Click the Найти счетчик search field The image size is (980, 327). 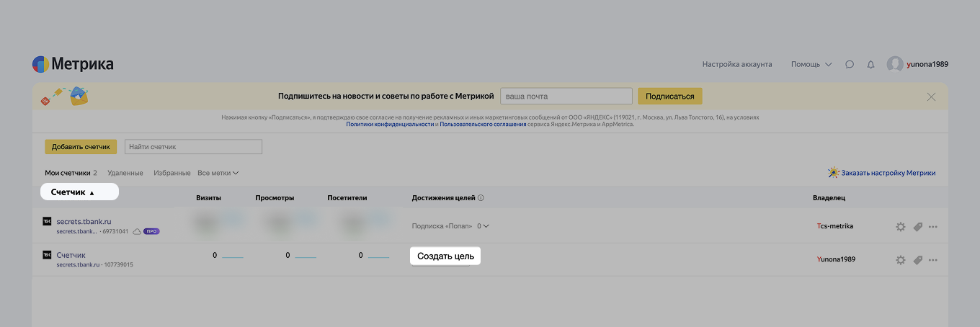(x=193, y=147)
